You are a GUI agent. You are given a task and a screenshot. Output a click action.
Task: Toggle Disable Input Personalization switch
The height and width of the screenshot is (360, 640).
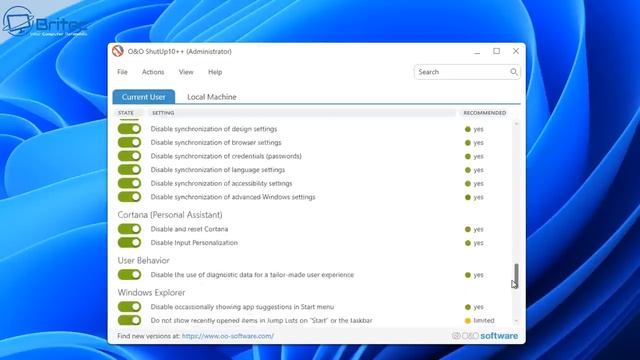129,242
